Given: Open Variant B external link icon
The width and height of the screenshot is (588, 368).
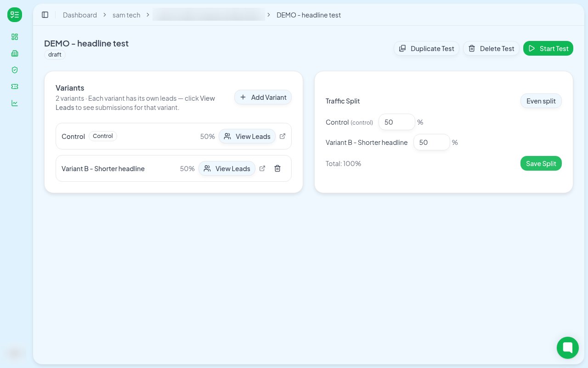Looking at the screenshot, I should click(262, 168).
